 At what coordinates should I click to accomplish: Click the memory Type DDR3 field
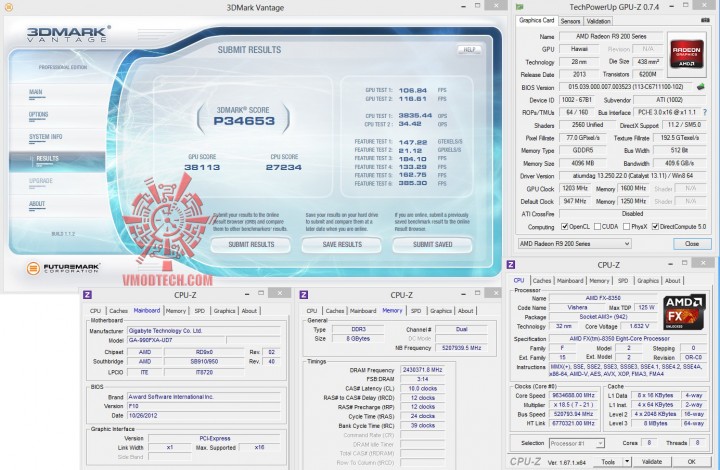click(x=359, y=329)
